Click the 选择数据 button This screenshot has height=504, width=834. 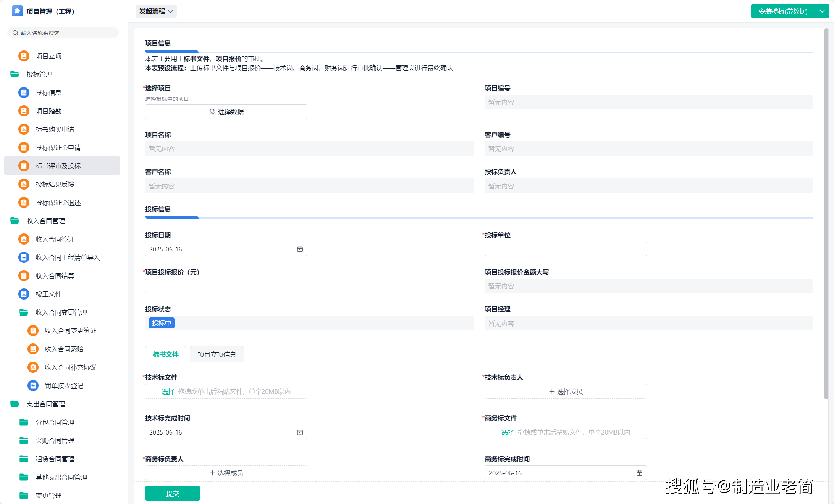click(x=226, y=112)
